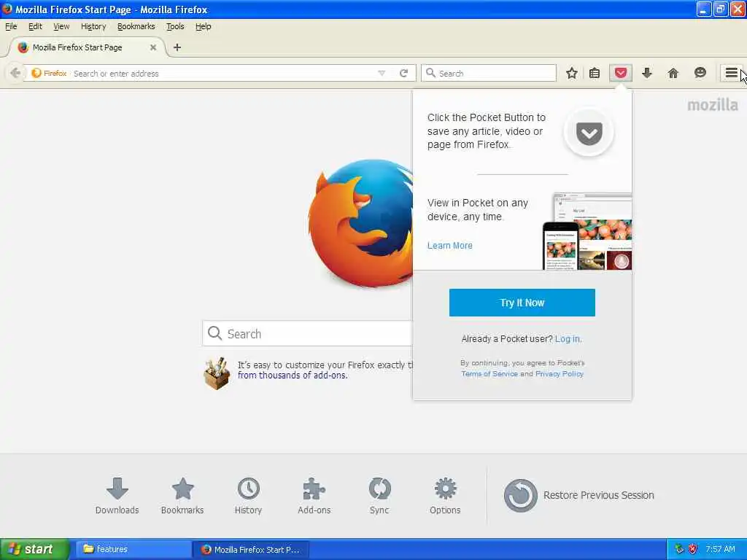Click Restore Previous Session button

(x=578, y=495)
